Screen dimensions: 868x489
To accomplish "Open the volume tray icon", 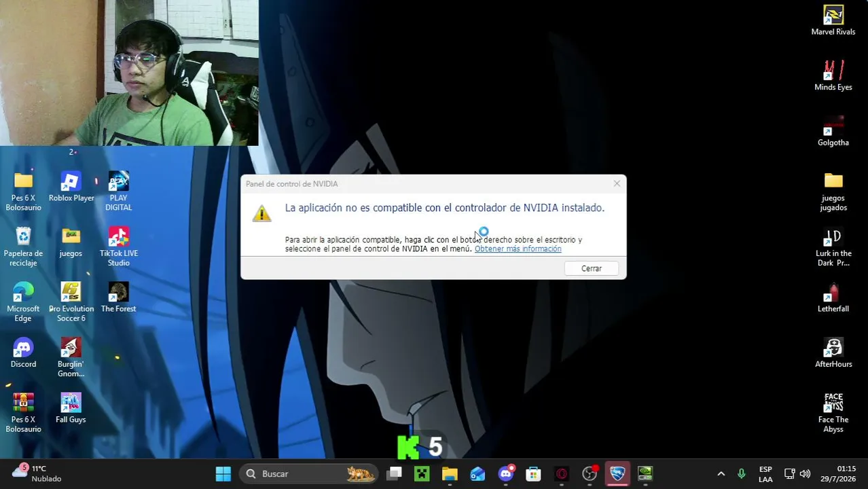I will point(805,473).
